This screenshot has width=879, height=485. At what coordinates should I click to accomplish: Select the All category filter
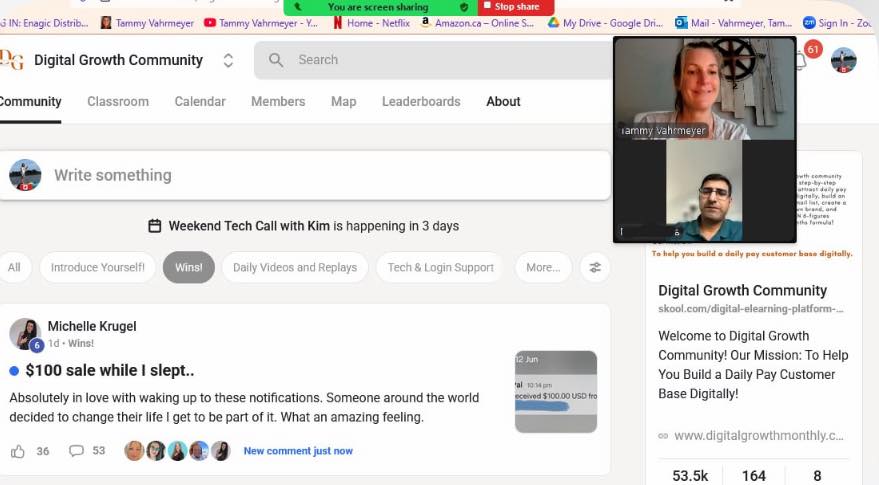(15, 267)
